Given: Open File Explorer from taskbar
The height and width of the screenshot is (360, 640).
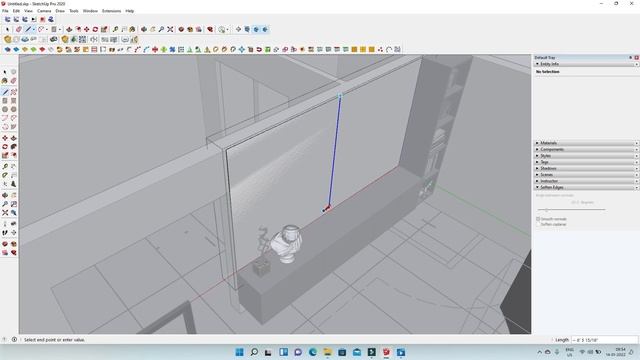Looking at the screenshot, I should coord(327,352).
